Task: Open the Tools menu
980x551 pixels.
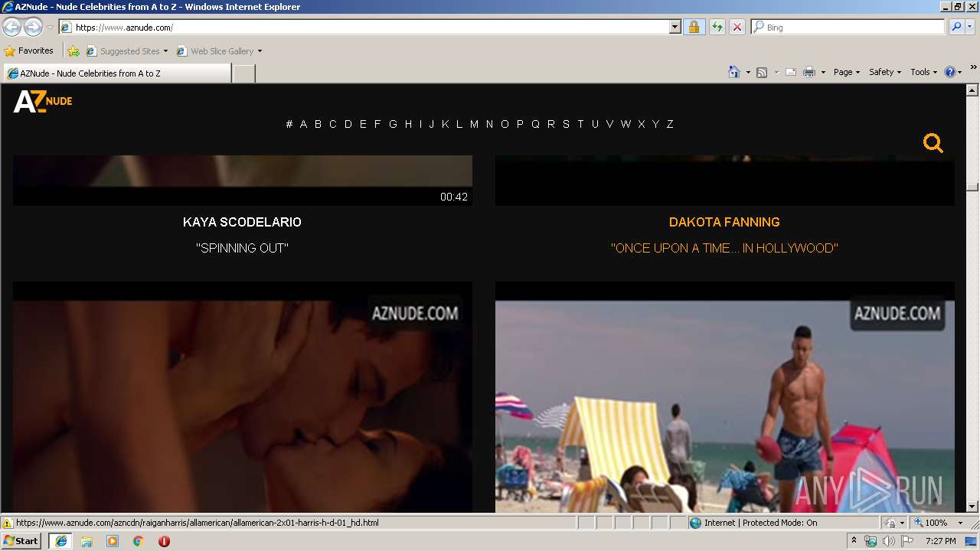Action: (x=923, y=72)
